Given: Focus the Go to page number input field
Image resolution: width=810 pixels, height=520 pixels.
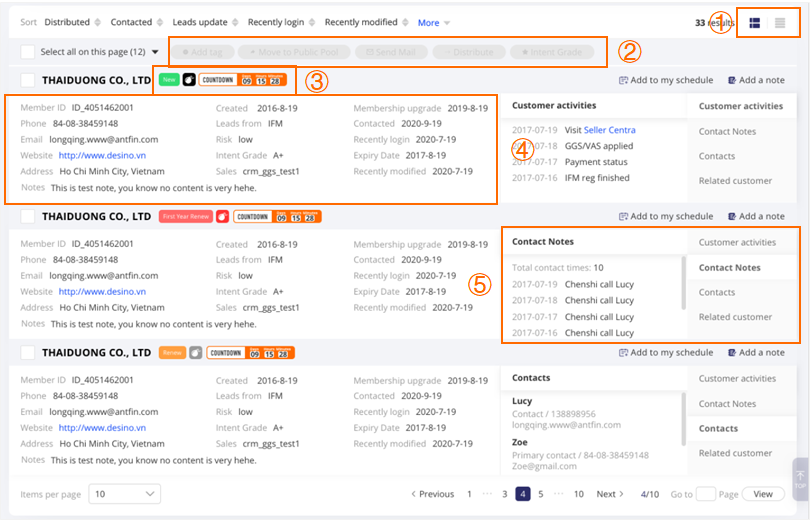Looking at the screenshot, I should click(x=706, y=494).
